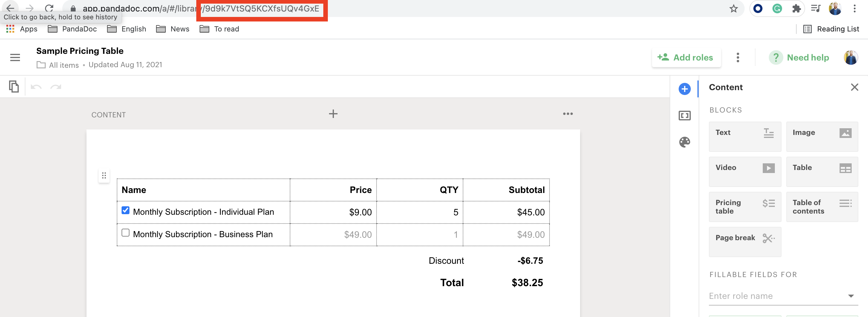
Task: Select the Pricing table block
Action: pos(745,207)
